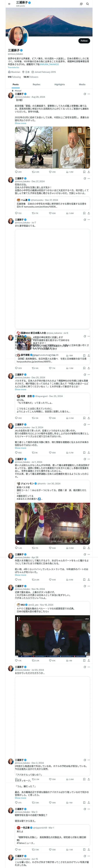The width and height of the screenshot is (98, 868).
Task: Like the pinned post with 25K likes
Action: point(50,172)
